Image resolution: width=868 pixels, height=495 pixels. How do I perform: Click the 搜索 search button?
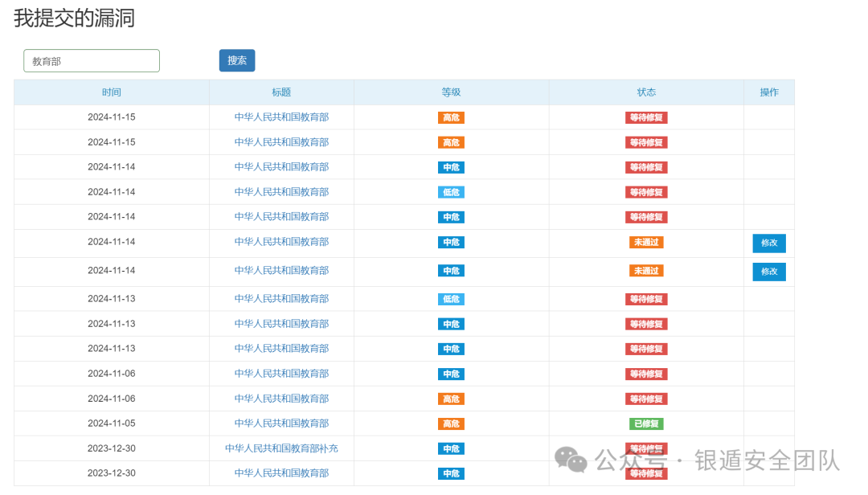[x=237, y=60]
